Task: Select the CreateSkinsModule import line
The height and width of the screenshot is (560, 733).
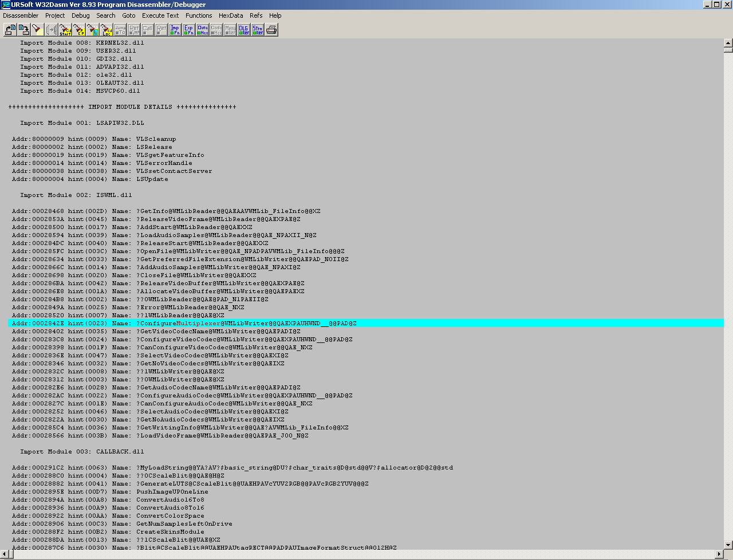Action: pos(108,532)
